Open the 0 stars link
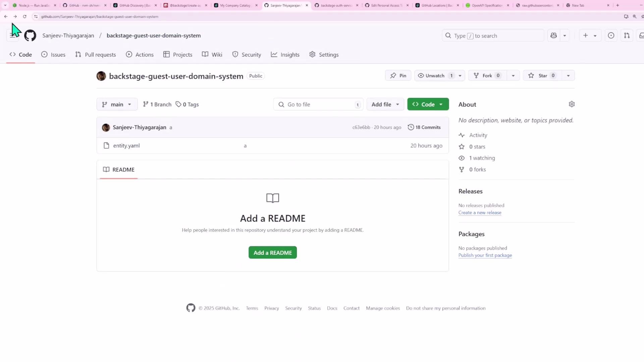This screenshot has width=644, height=362. [x=477, y=146]
